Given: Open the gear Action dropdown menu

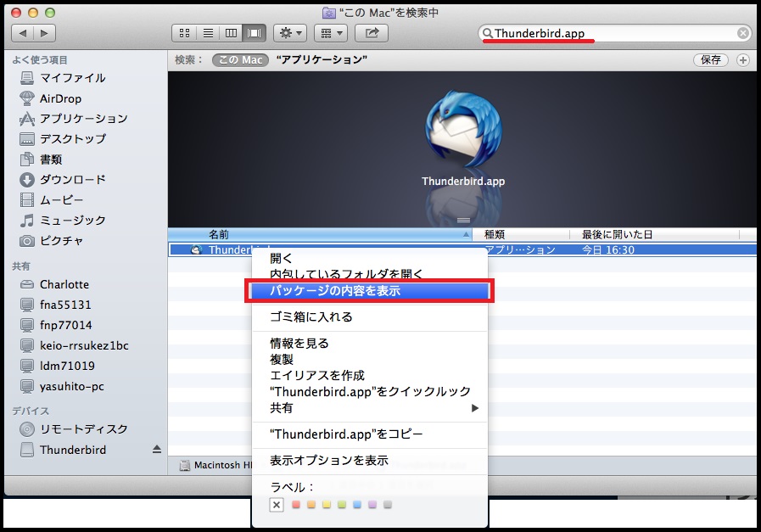Looking at the screenshot, I should coord(292,33).
